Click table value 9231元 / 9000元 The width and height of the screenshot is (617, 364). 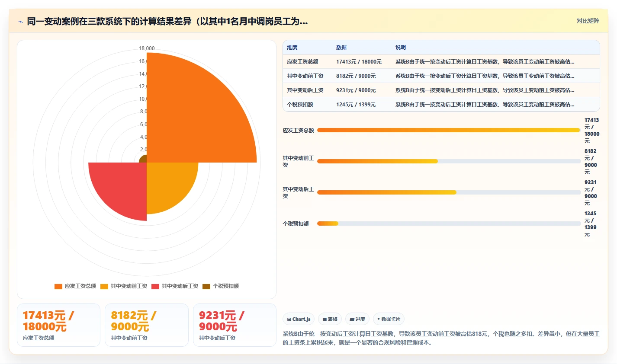tap(356, 90)
